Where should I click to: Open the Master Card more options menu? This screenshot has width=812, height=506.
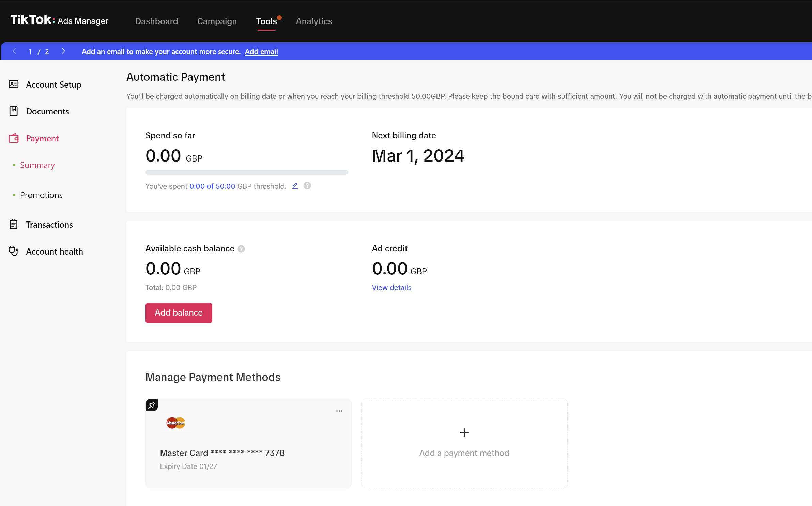click(339, 411)
